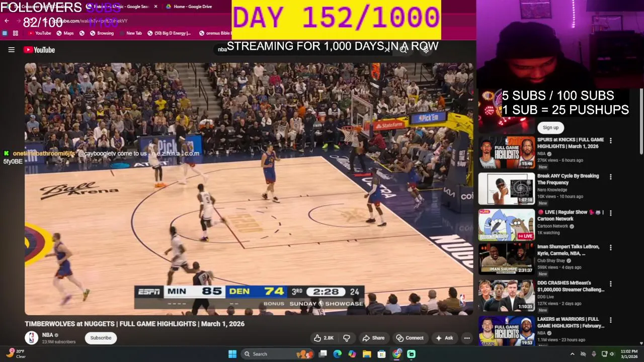Screen dimensions: 644x362
Task: Open Regular Show live stream thumbnail
Action: 506,225
